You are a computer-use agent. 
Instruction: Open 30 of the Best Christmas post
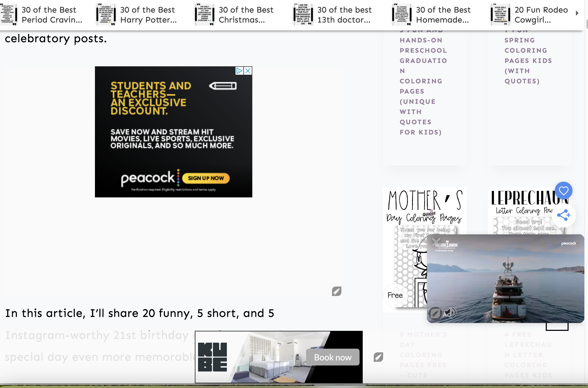[246, 15]
